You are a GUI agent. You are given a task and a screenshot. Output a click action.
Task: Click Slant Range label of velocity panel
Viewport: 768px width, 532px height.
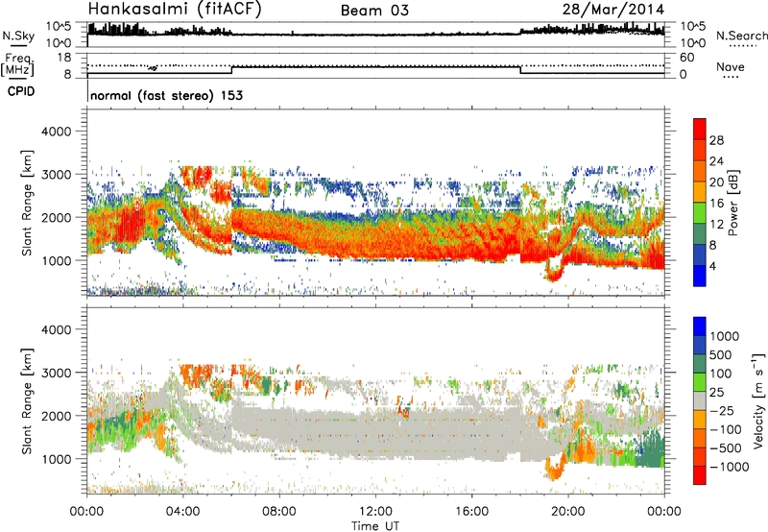pos(27,401)
